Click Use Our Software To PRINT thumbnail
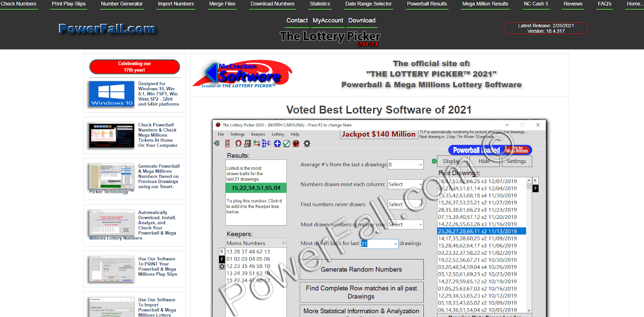644x317 pixels. pyautogui.click(x=111, y=269)
